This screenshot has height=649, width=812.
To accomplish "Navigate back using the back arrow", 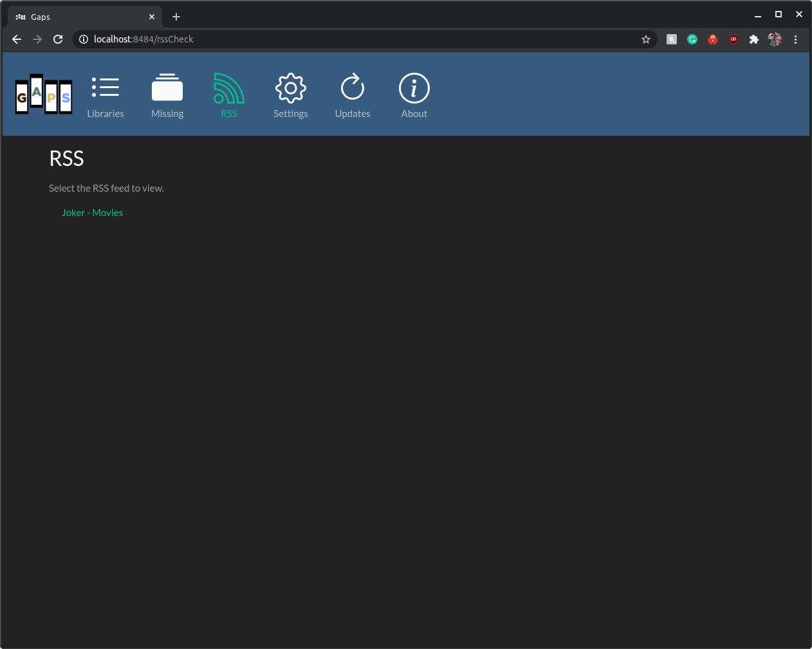I will 16,39.
